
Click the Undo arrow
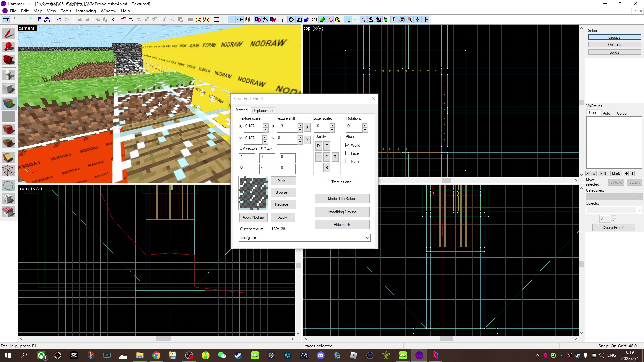59,20
